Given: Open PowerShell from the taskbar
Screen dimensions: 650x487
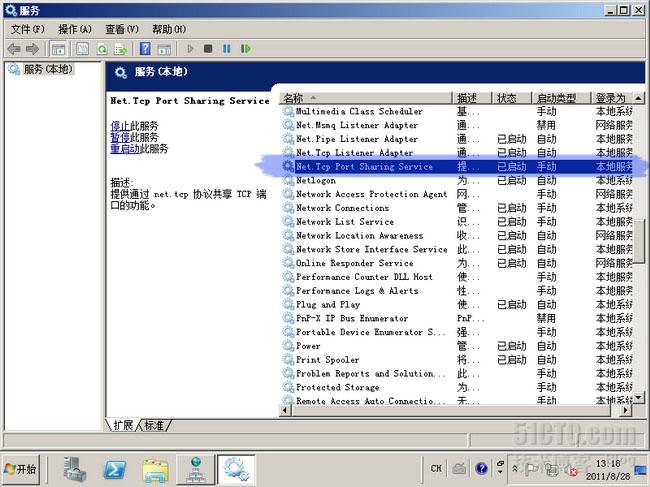Looking at the screenshot, I should tap(115, 470).
